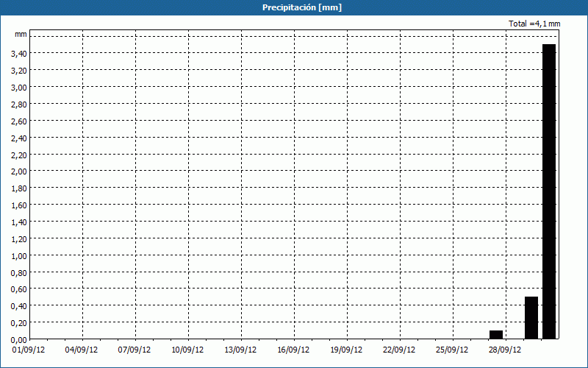The width and height of the screenshot is (588, 368).
Task: Click the '1,80' axis value
Action: [x=19, y=188]
